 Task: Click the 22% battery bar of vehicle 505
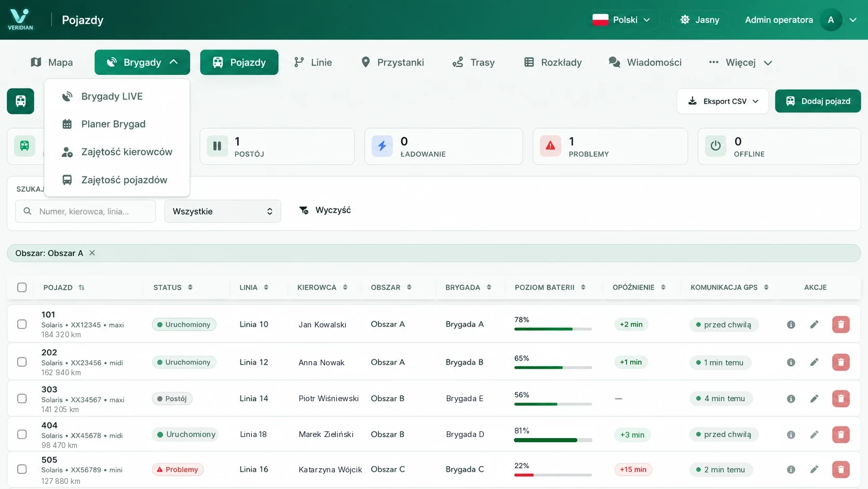tap(553, 475)
